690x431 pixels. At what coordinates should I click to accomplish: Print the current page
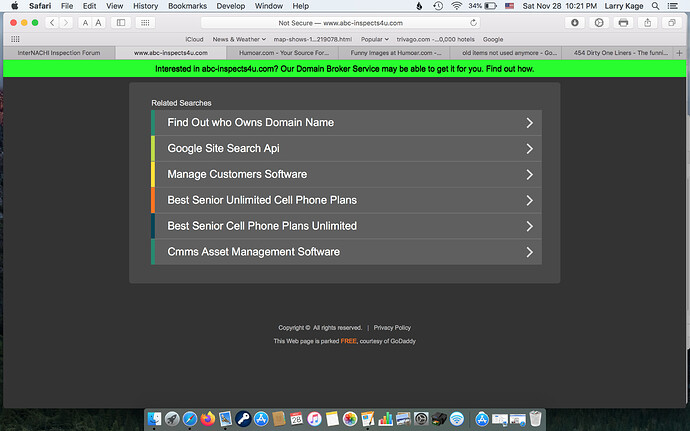coord(623,22)
